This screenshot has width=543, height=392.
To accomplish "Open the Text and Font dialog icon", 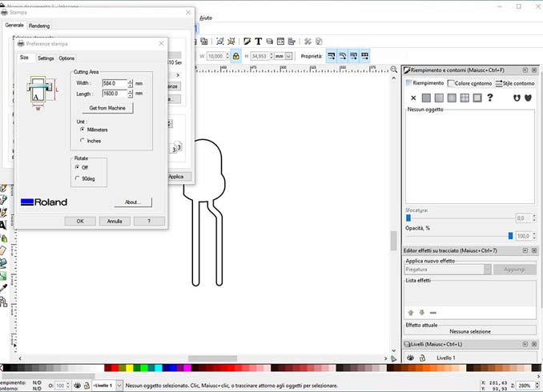I will pos(258,41).
